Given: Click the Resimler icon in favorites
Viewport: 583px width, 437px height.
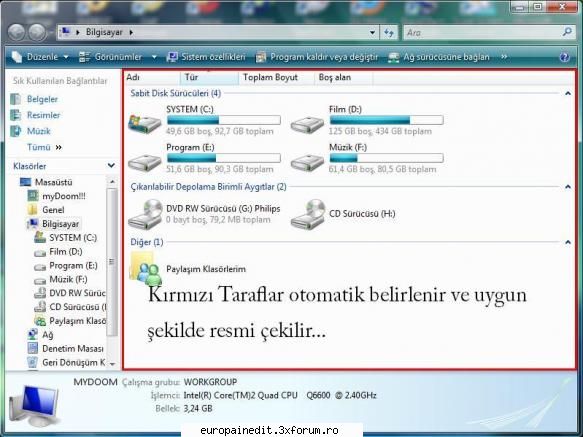Looking at the screenshot, I should coord(15,115).
